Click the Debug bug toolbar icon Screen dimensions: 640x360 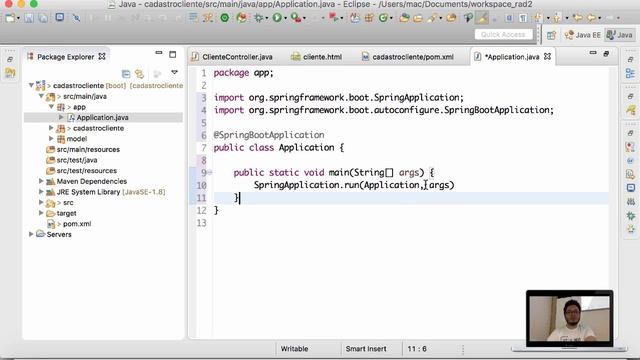point(258,18)
